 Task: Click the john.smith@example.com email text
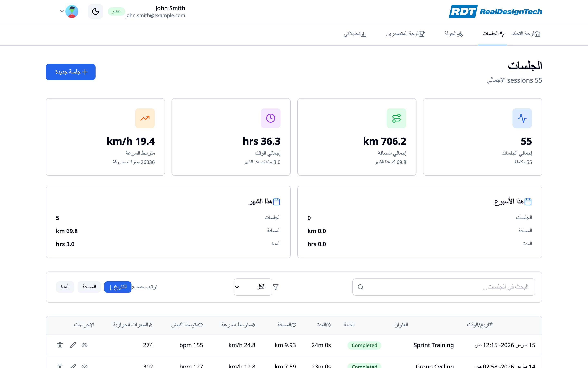pyautogui.click(x=155, y=15)
